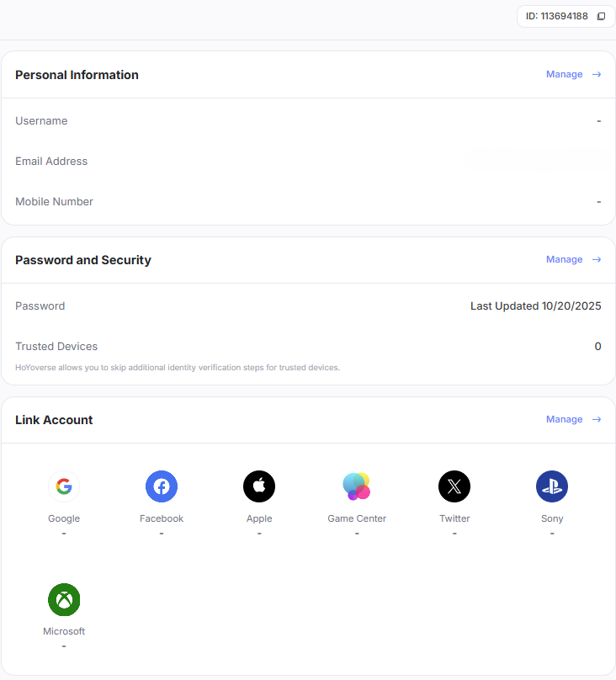Click the Google account icon
Screen dimensions: 616x680
tap(64, 486)
